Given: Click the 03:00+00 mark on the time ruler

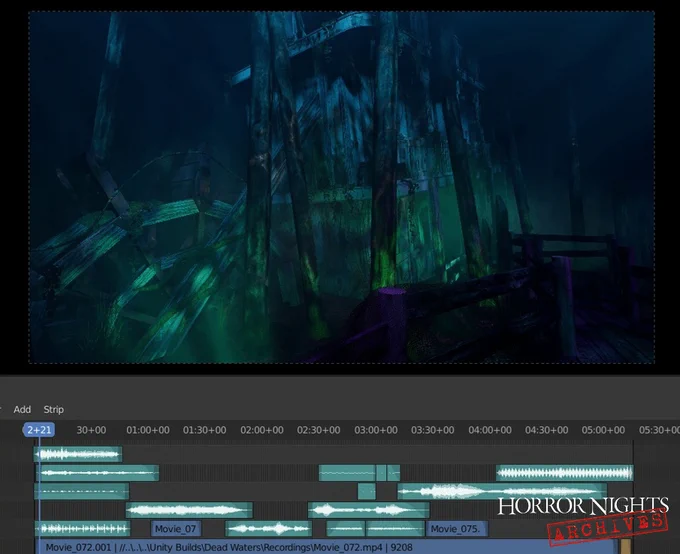Looking at the screenshot, I should 376,430.
